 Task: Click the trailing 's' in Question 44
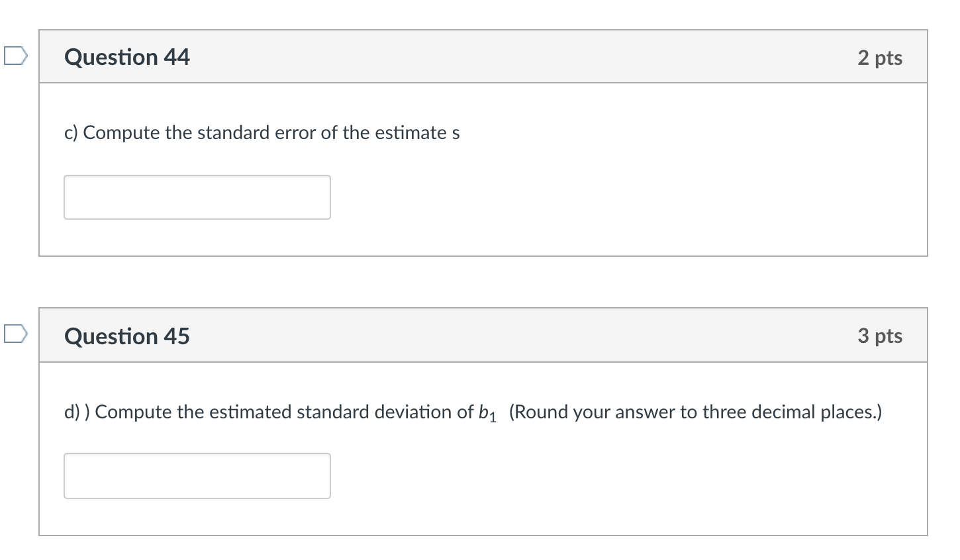point(456,133)
